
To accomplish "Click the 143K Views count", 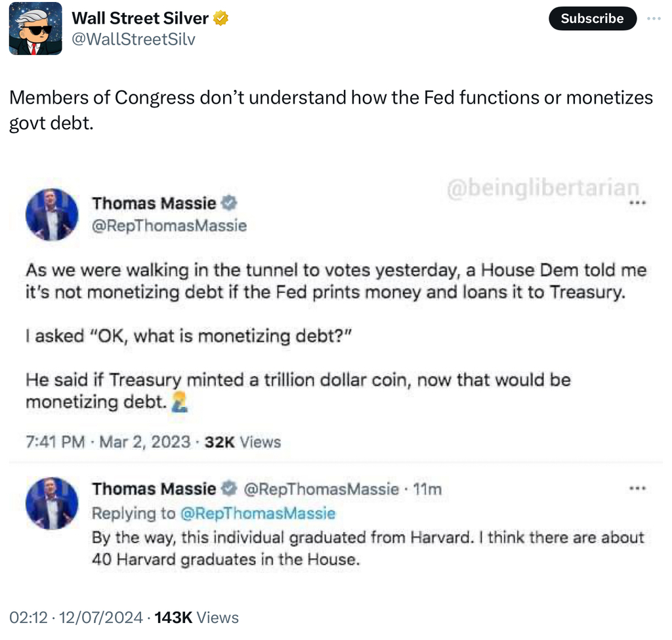I will (197, 617).
